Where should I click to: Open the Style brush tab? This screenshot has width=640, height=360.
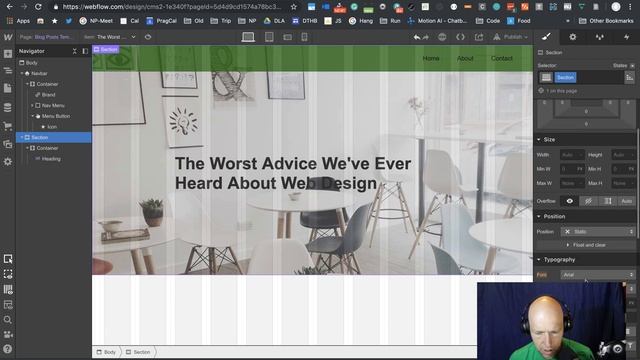click(546, 37)
